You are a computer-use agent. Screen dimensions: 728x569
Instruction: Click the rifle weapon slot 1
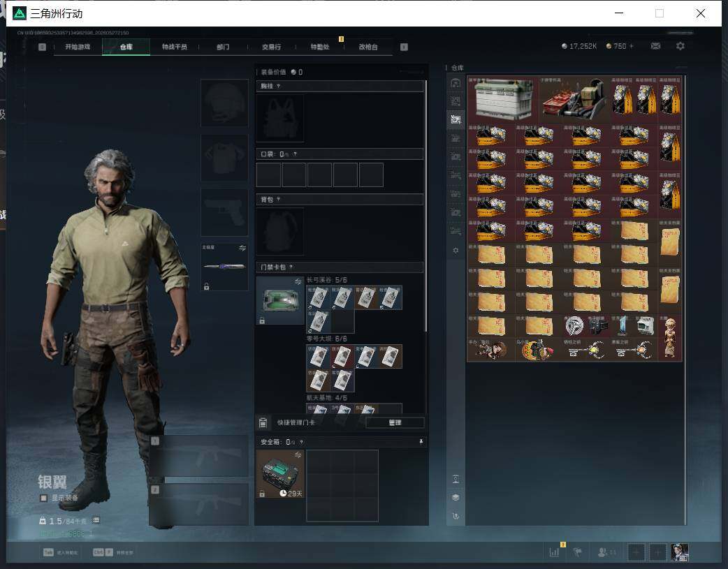pos(200,456)
